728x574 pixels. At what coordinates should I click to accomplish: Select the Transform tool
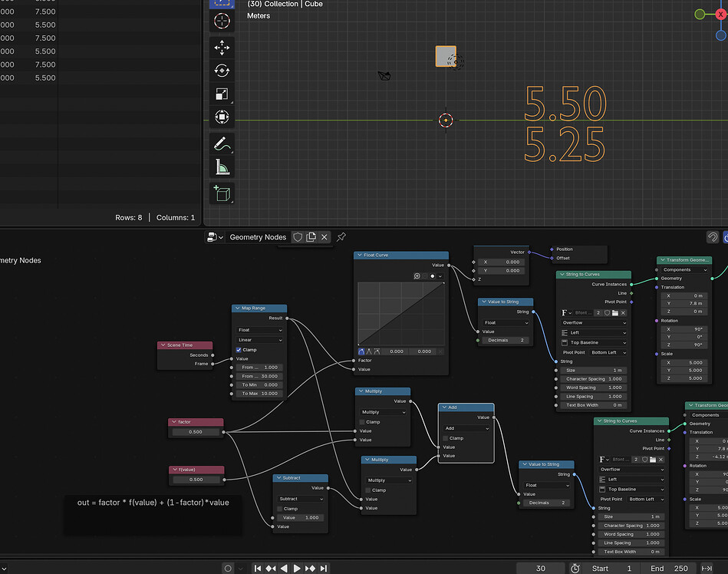click(x=222, y=117)
